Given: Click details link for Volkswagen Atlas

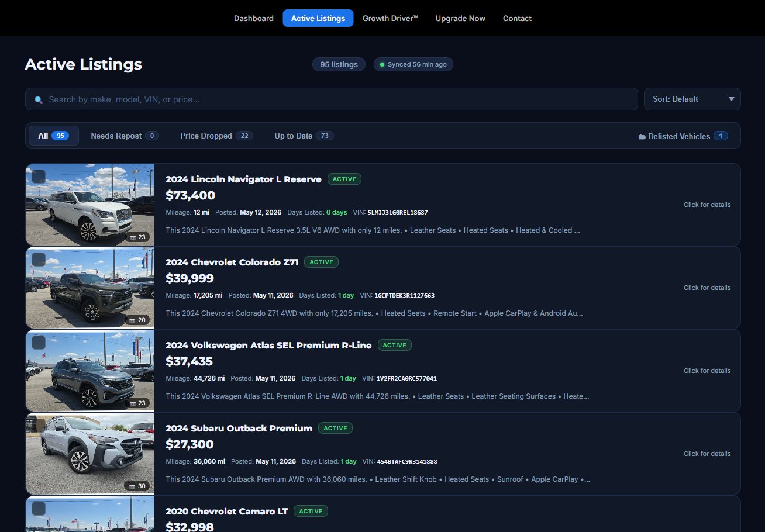Looking at the screenshot, I should pos(707,371).
